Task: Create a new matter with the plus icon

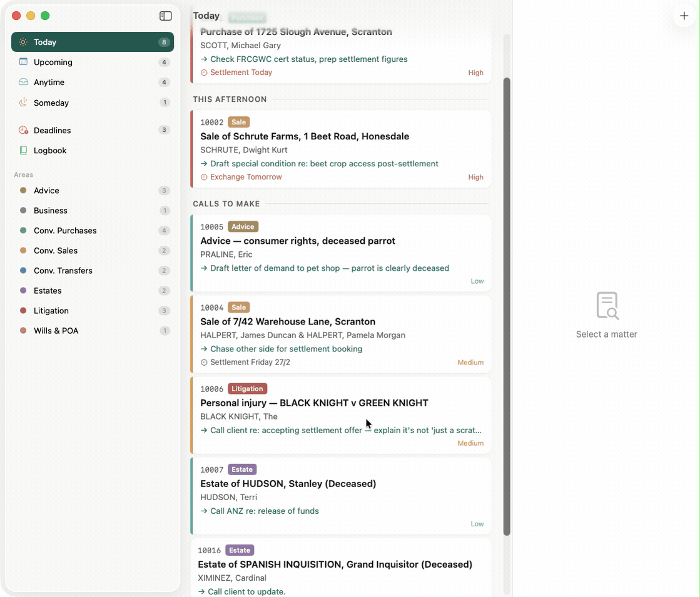Action: 684,16
